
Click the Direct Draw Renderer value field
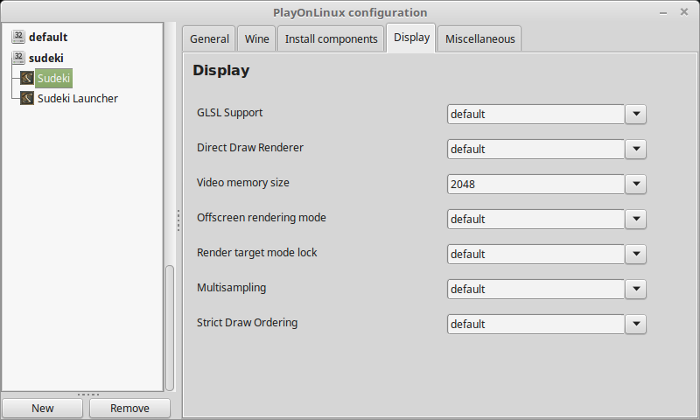point(536,149)
